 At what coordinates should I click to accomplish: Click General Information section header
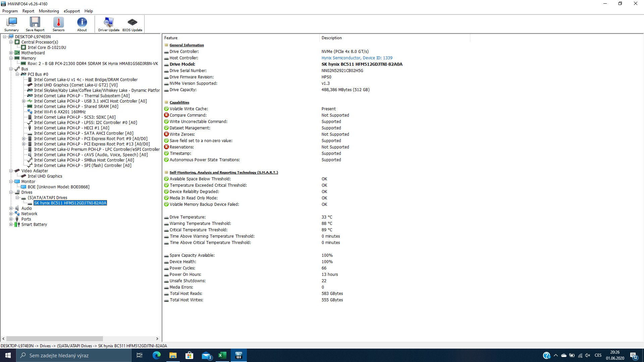pyautogui.click(x=186, y=45)
